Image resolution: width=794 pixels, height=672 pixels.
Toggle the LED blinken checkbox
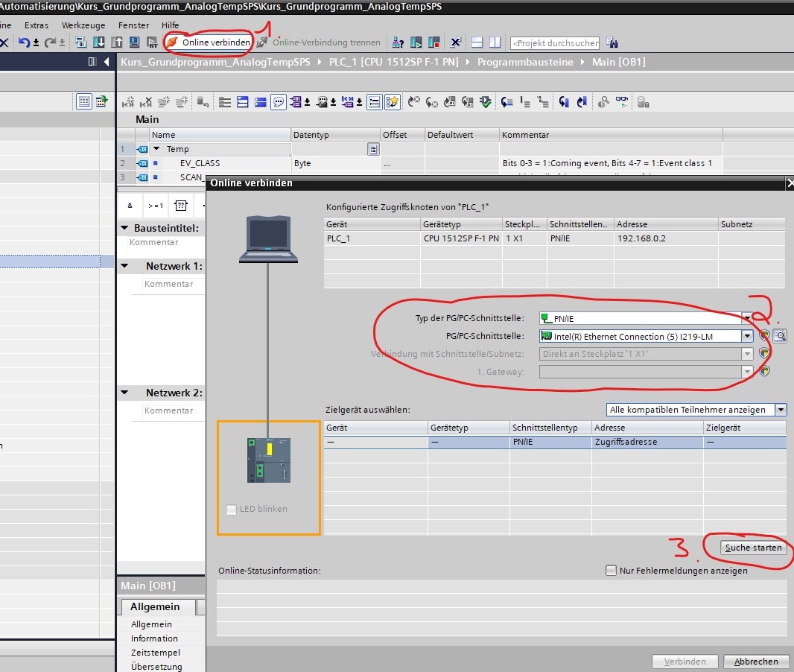click(231, 510)
